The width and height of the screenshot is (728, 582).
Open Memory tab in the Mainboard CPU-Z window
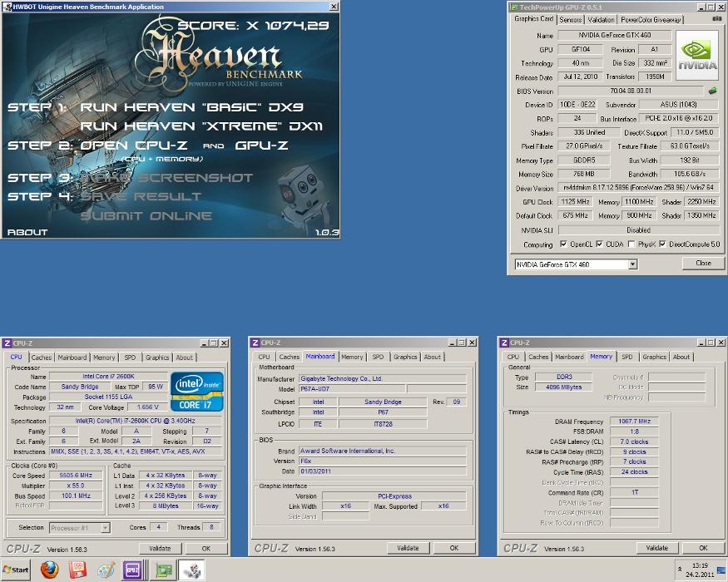[352, 357]
